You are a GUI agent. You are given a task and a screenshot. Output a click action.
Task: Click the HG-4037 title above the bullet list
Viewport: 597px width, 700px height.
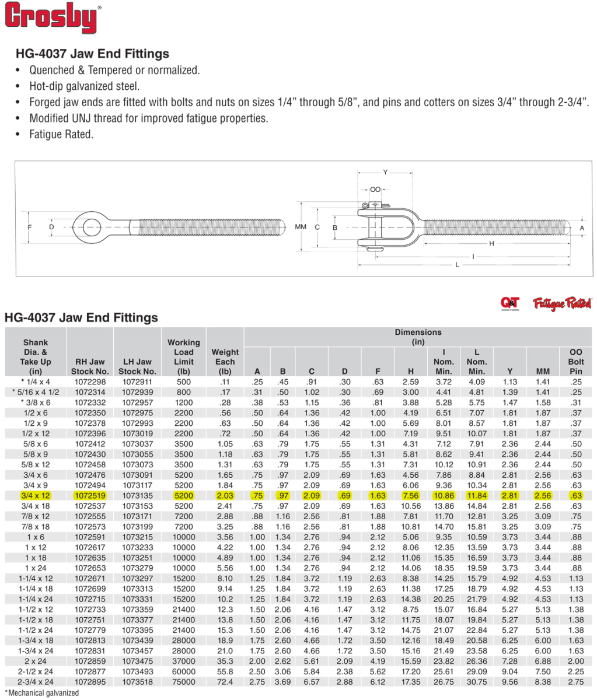92,54
